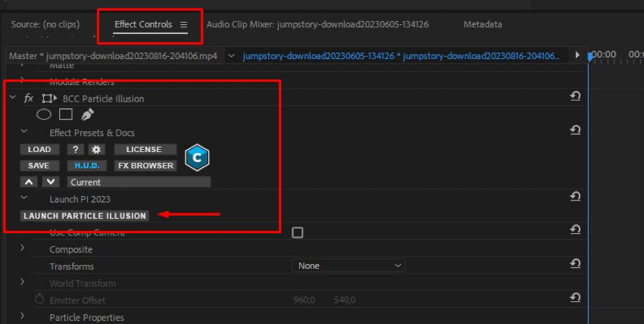Open the master clip dropdown arrow
Screen dimensions: 644x324
point(231,56)
